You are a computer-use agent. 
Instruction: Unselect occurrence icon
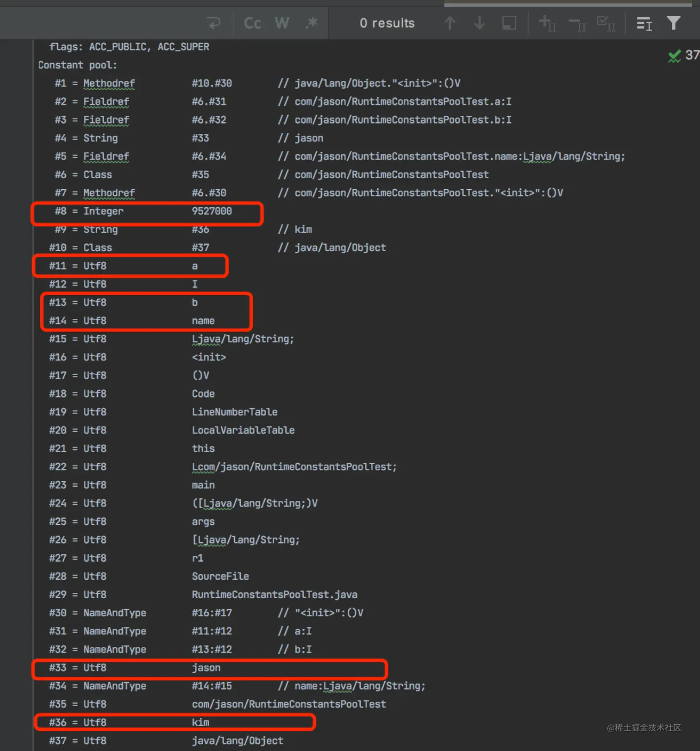pos(577,24)
